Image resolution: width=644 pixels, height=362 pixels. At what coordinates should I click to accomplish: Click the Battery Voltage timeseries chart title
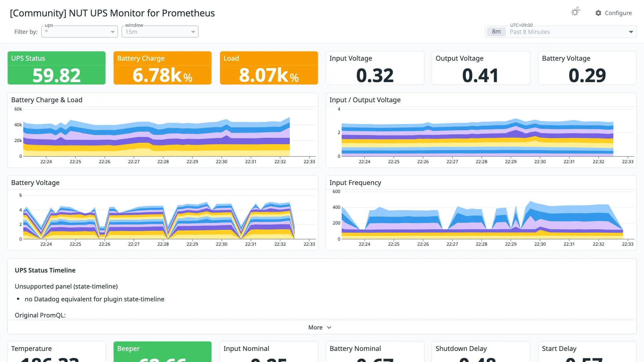tap(35, 183)
